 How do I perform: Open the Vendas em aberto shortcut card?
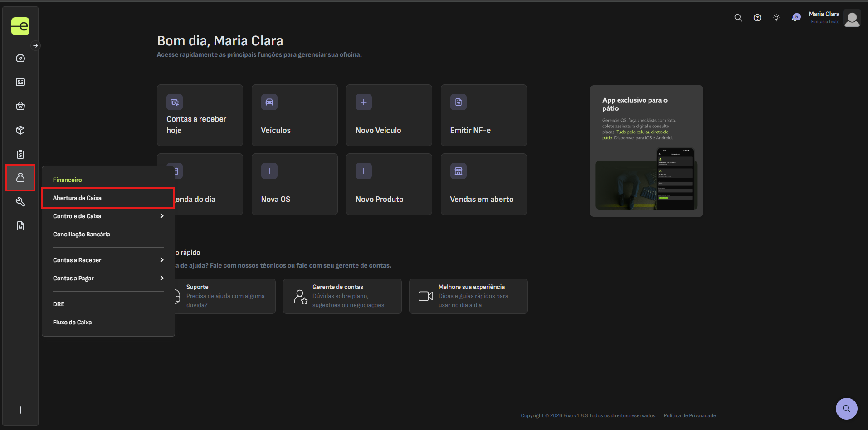click(484, 184)
